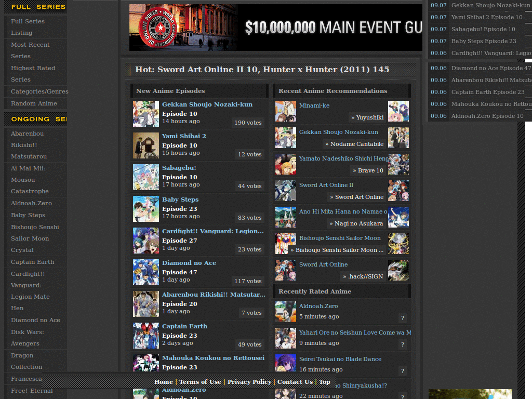Click rating question mark for Seirei Tsukai
532x399 pixels.
[x=403, y=371]
